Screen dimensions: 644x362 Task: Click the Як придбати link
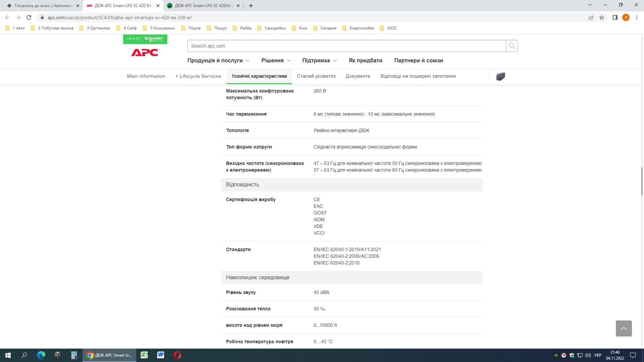click(365, 61)
